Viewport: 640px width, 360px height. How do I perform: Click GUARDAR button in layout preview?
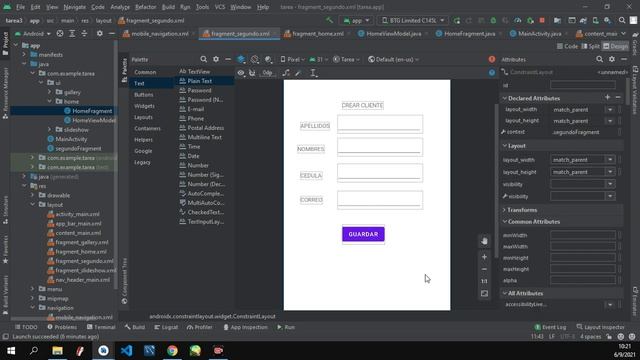click(x=363, y=234)
